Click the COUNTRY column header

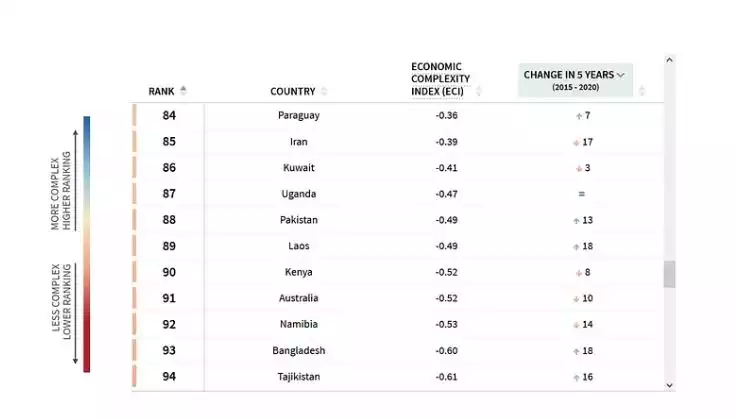[292, 92]
